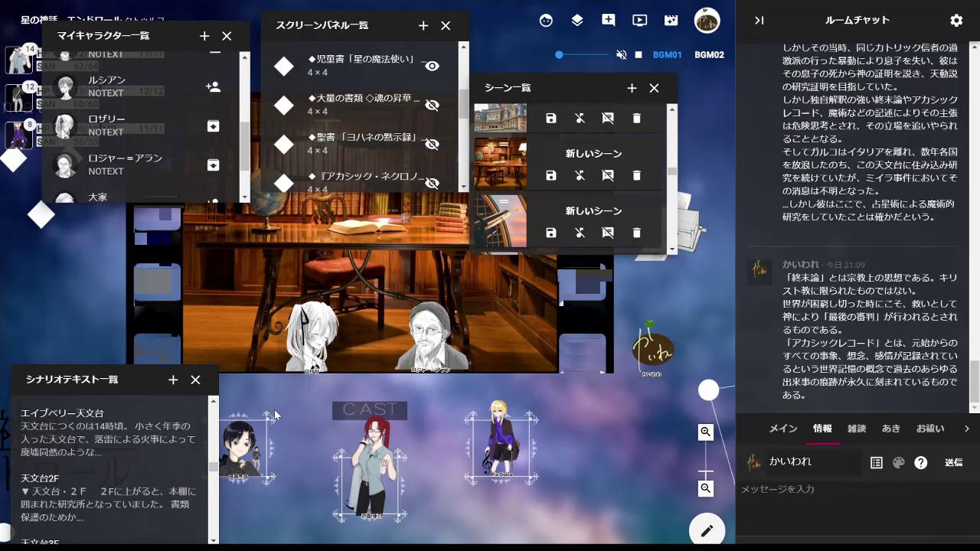Screen dimensions: 980x551
Task: Save the telescope-thumbnail scene
Action: point(551,233)
